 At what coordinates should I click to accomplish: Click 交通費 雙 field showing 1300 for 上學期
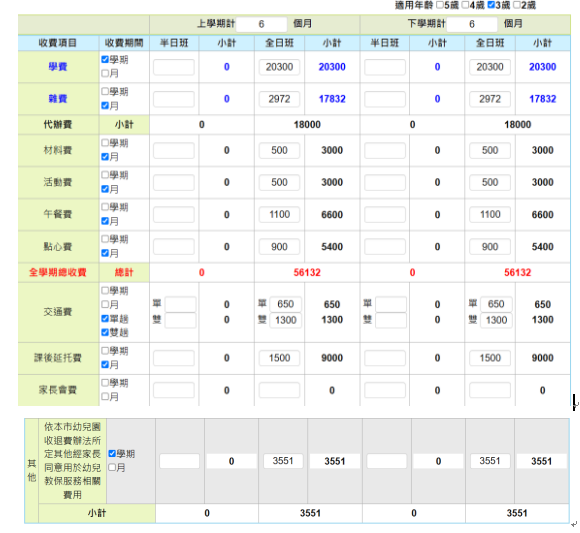286,320
